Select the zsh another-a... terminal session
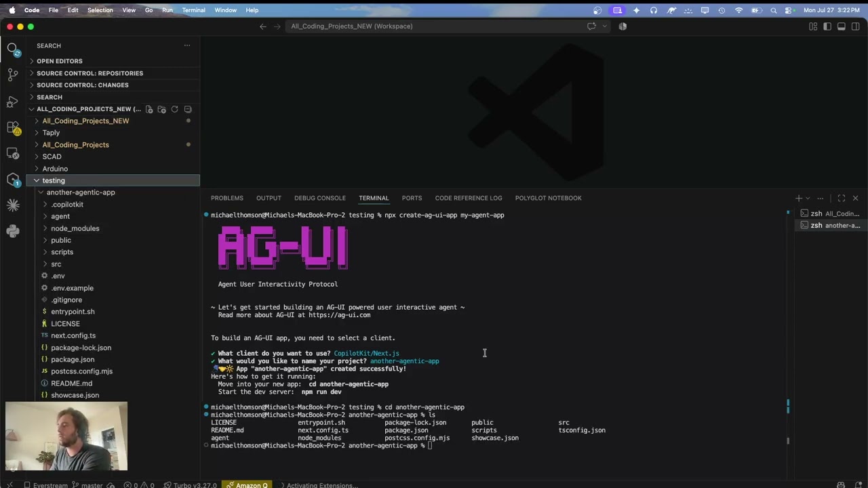The height and width of the screenshot is (488, 868). click(831, 225)
